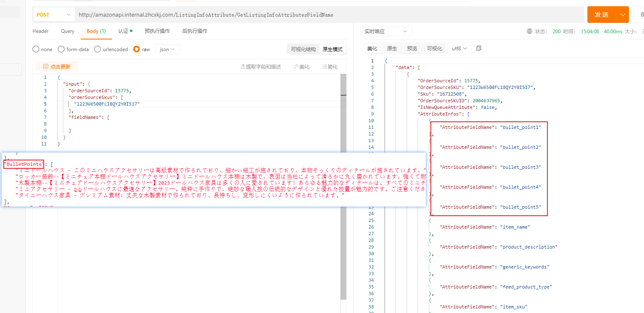
Task: Send the request with 发送 button
Action: [x=602, y=15]
